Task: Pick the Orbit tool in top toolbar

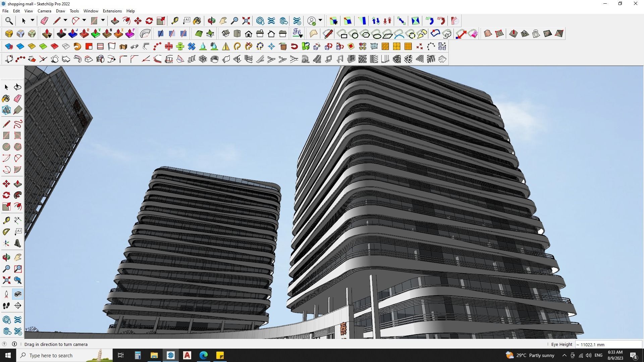Action: (x=211, y=21)
